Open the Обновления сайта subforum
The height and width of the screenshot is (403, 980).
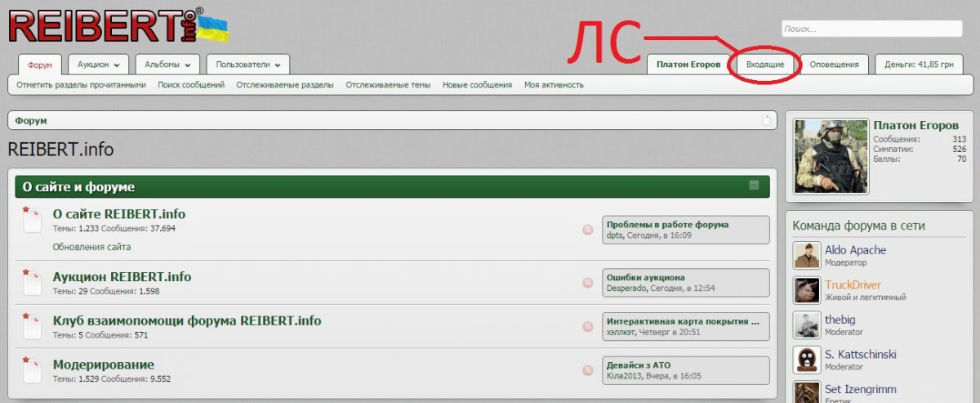91,247
